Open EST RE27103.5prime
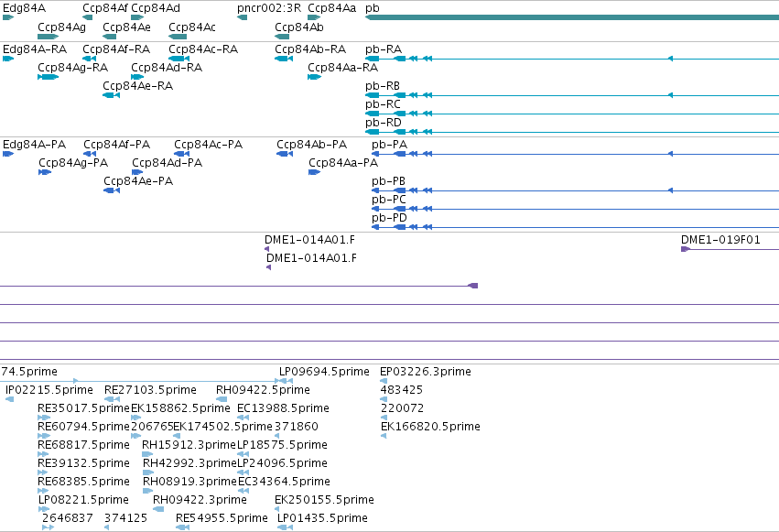 click(150, 390)
